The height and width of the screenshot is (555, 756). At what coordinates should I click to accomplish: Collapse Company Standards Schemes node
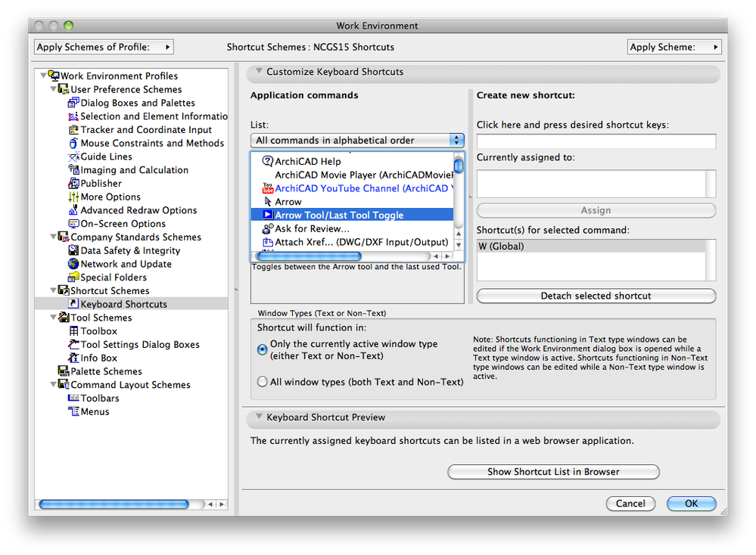click(53, 237)
